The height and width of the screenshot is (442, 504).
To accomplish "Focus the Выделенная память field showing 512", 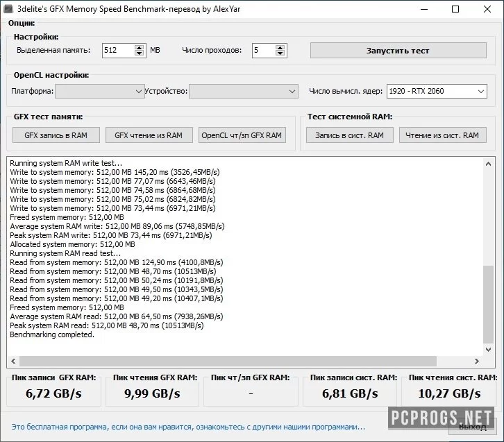I will pyautogui.click(x=118, y=51).
